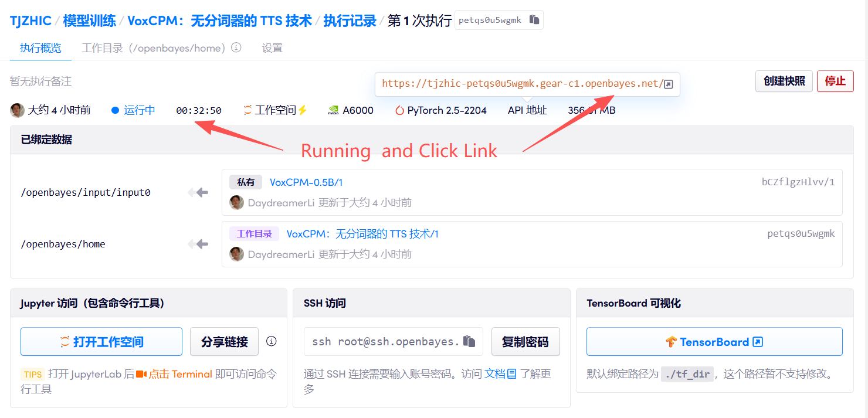Open TensorBoard visualization button
Image resolution: width=868 pixels, height=418 pixels.
pyautogui.click(x=714, y=342)
